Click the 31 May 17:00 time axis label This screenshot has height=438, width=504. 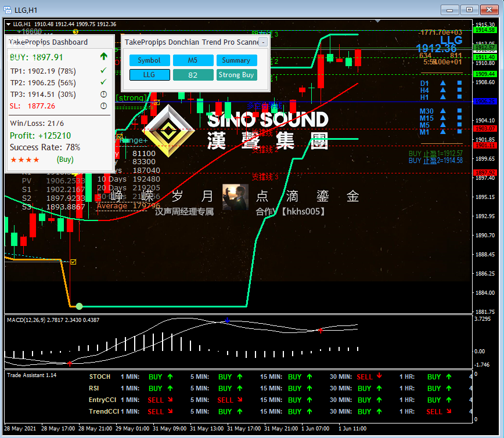tap(244, 428)
